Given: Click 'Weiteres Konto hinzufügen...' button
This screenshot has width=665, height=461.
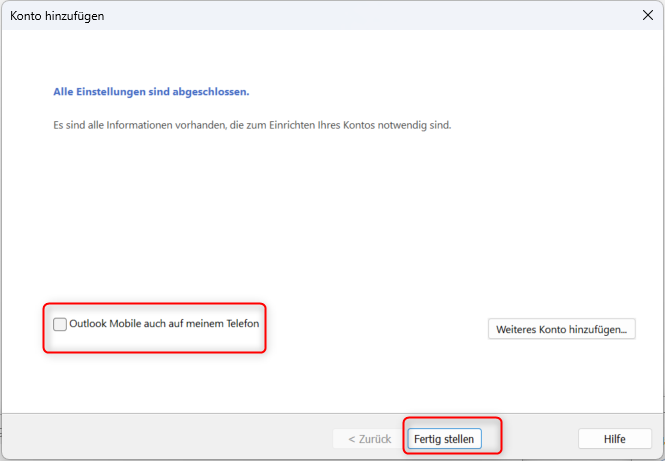Looking at the screenshot, I should point(561,329).
